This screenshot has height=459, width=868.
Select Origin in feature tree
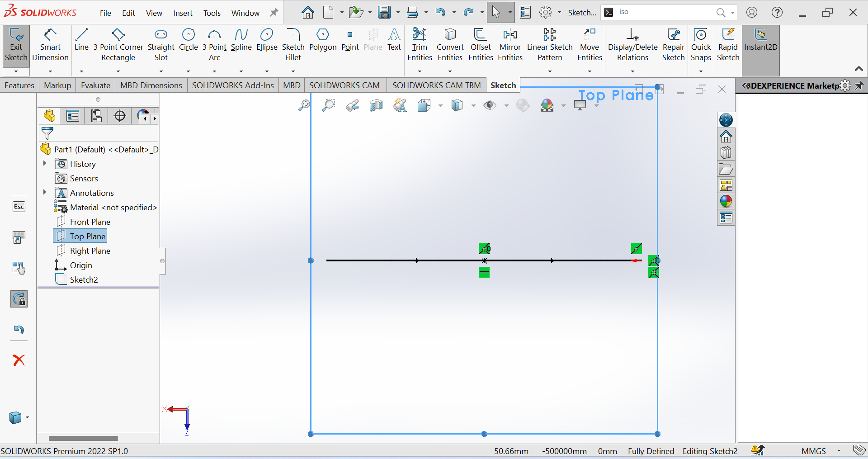pos(73,265)
